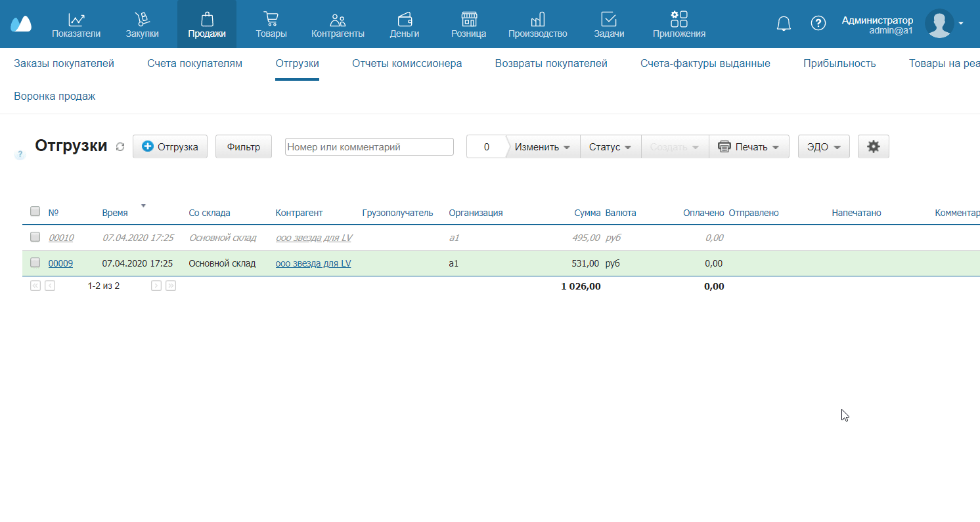The image size is (980, 522).
Task: Open the Возвраты покупателей tab
Action: 551,64
